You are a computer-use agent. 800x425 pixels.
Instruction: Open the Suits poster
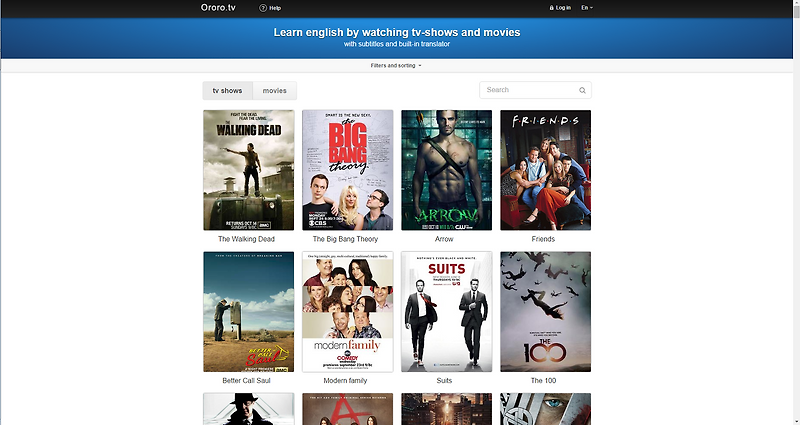pos(446,311)
